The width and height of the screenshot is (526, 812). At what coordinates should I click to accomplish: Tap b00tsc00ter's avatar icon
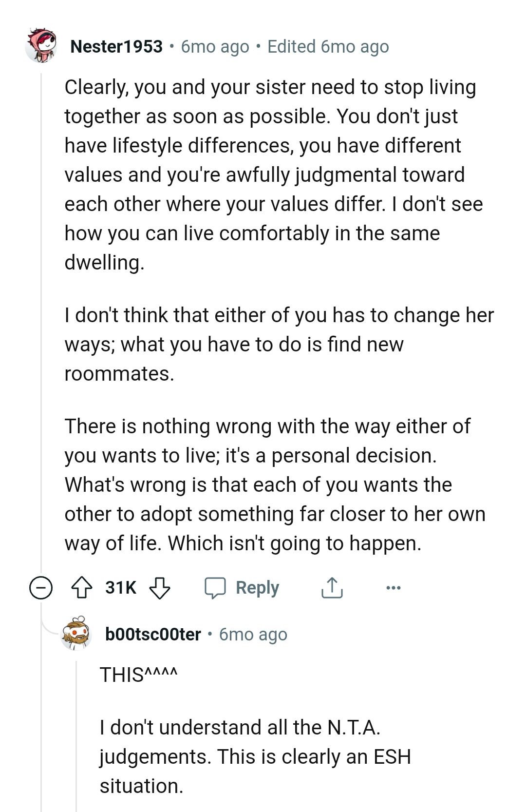pos(76,634)
